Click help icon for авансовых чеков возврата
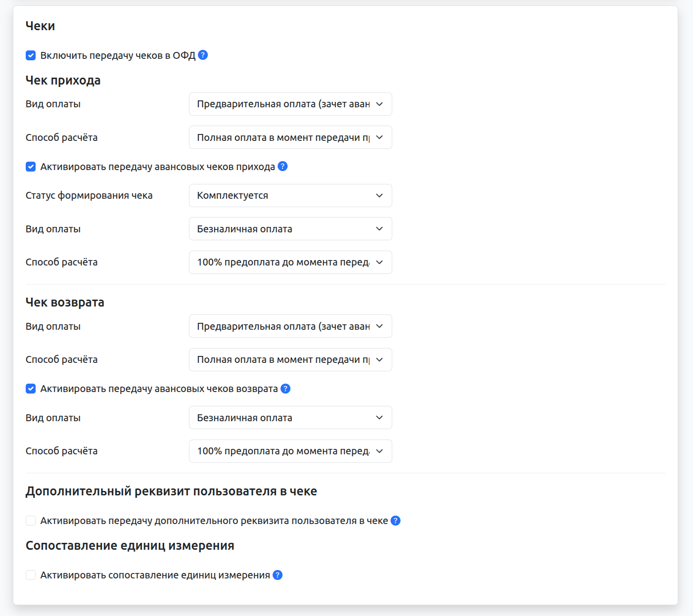This screenshot has width=693, height=616. click(285, 389)
